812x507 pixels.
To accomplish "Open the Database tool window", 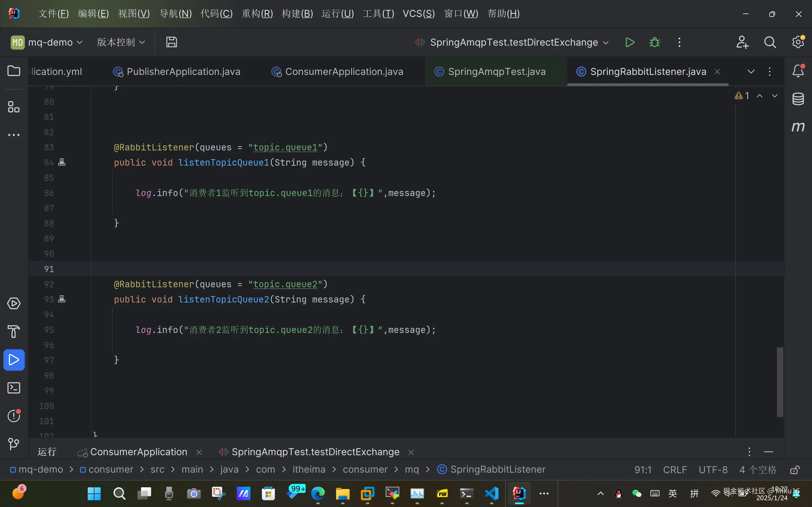I will (x=798, y=99).
